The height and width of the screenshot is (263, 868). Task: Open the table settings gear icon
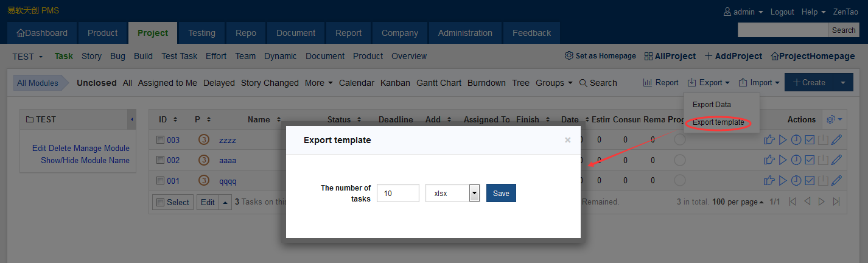click(x=831, y=119)
